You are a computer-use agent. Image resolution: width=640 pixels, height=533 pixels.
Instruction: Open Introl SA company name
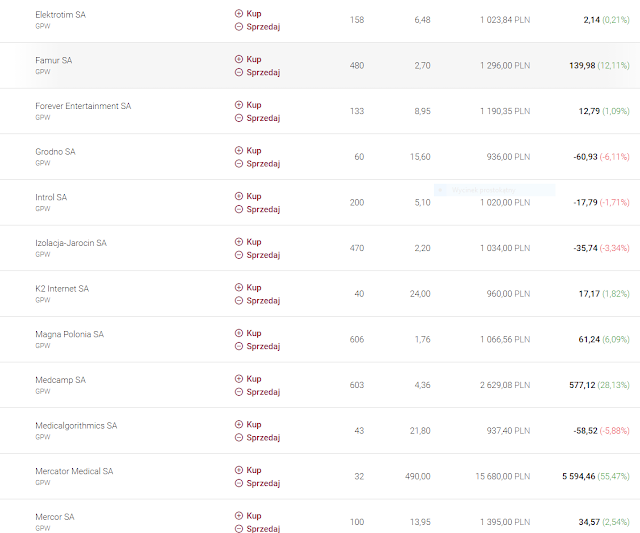click(x=51, y=198)
